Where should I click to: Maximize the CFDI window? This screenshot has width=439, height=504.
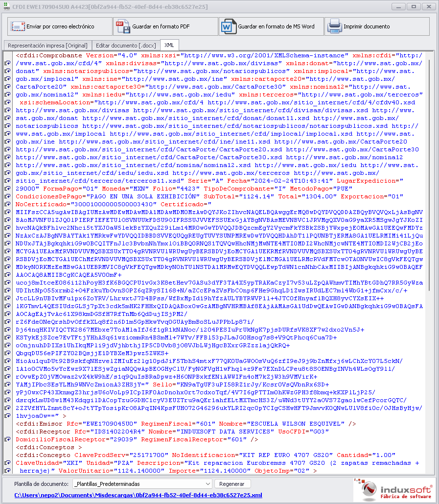[x=414, y=7]
